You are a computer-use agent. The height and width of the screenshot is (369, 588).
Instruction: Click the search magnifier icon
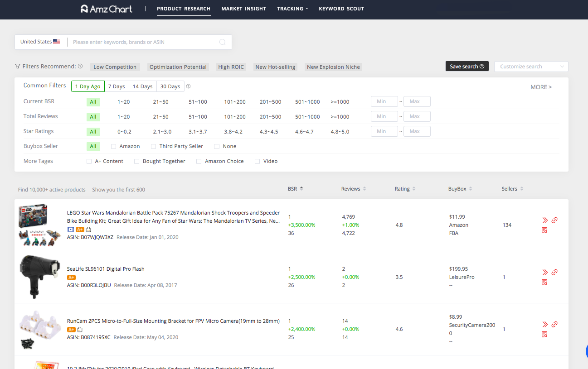(222, 42)
